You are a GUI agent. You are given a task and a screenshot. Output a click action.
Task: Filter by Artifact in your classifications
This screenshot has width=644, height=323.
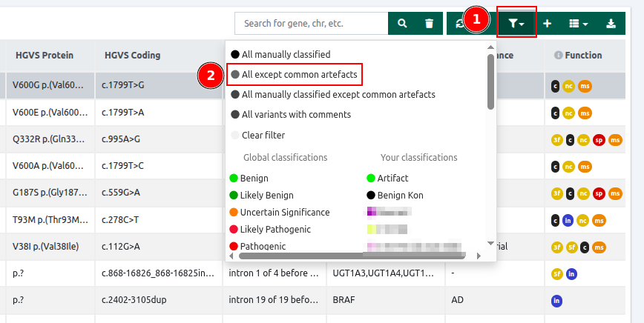(x=392, y=179)
